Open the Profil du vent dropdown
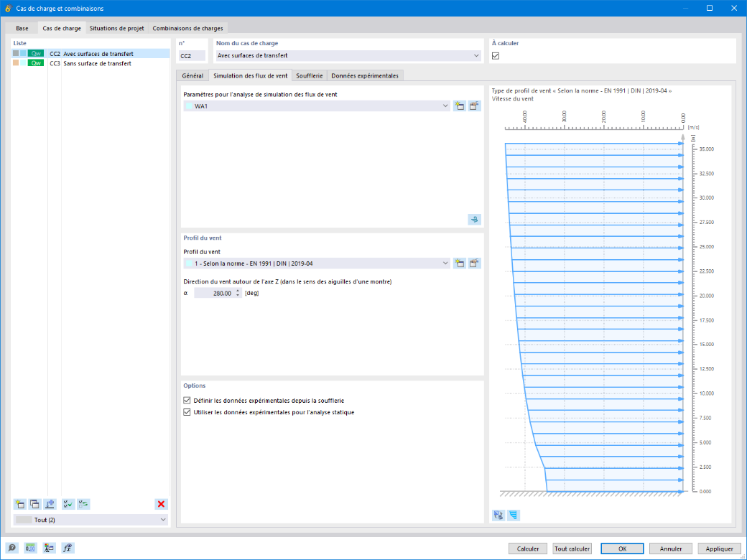The width and height of the screenshot is (747, 560). (317, 263)
